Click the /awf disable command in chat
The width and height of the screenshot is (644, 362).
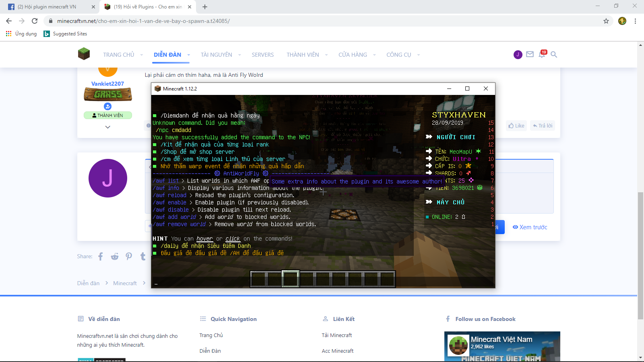tap(171, 210)
